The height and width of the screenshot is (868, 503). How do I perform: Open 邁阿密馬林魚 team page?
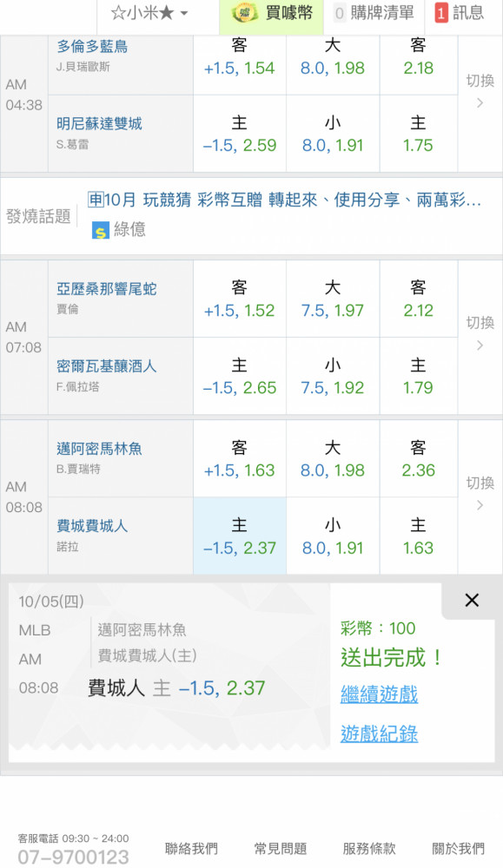[x=99, y=449]
